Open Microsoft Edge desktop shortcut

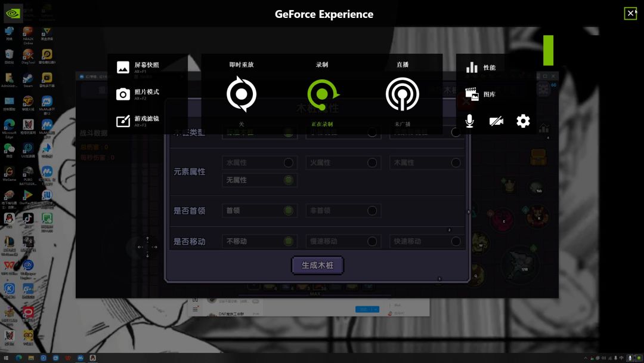tap(9, 128)
